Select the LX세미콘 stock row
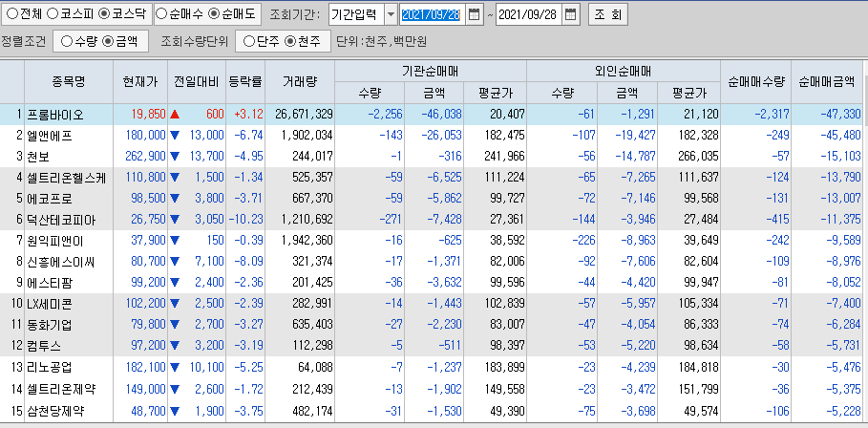 pos(432,304)
